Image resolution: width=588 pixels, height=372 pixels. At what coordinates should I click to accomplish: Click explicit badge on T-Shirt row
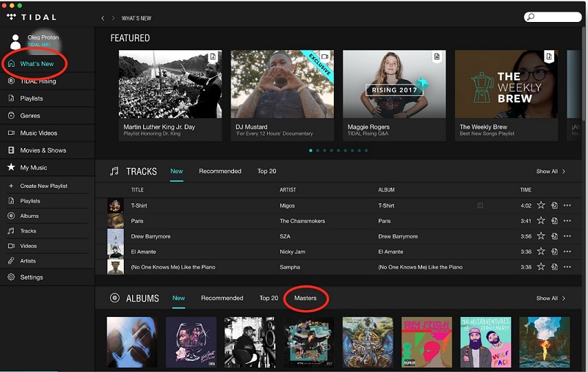(480, 206)
